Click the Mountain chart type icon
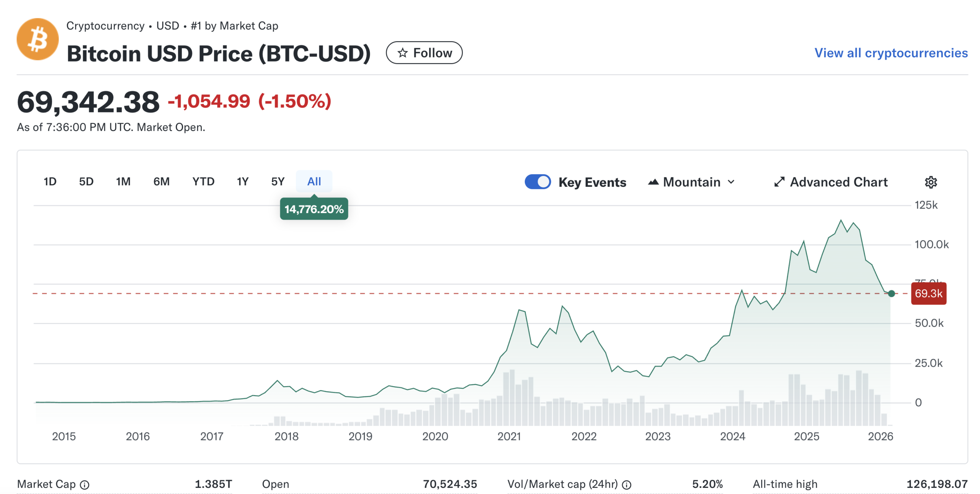This screenshot has height=494, width=980. pyautogui.click(x=653, y=182)
